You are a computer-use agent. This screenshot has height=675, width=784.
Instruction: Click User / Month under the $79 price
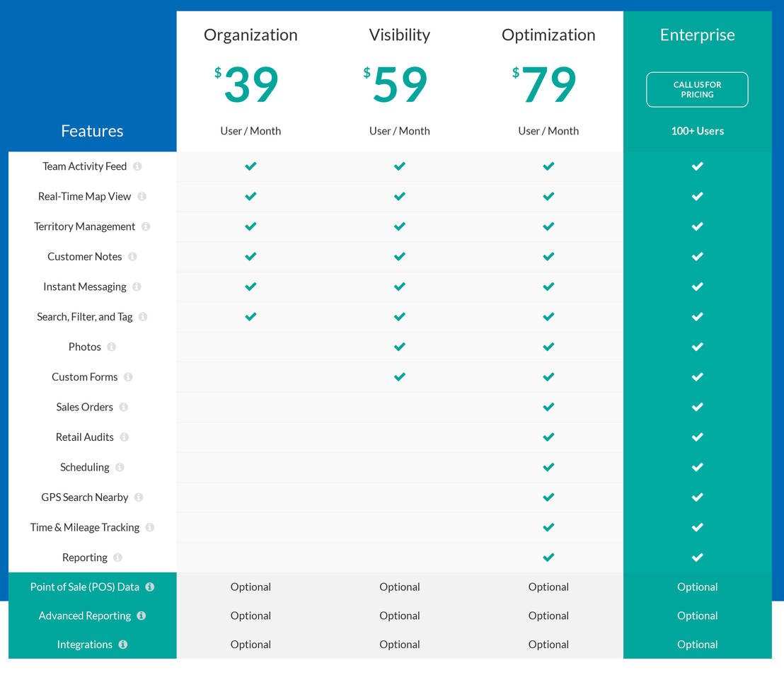(x=548, y=131)
